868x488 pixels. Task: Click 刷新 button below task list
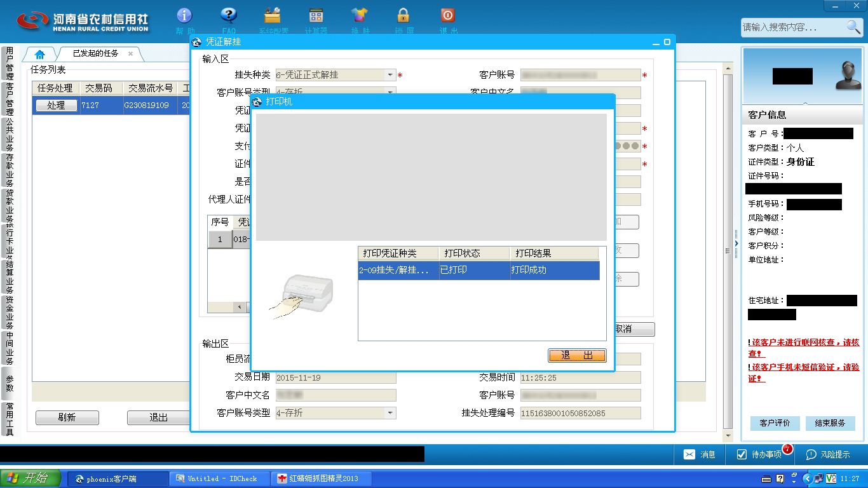(67, 417)
